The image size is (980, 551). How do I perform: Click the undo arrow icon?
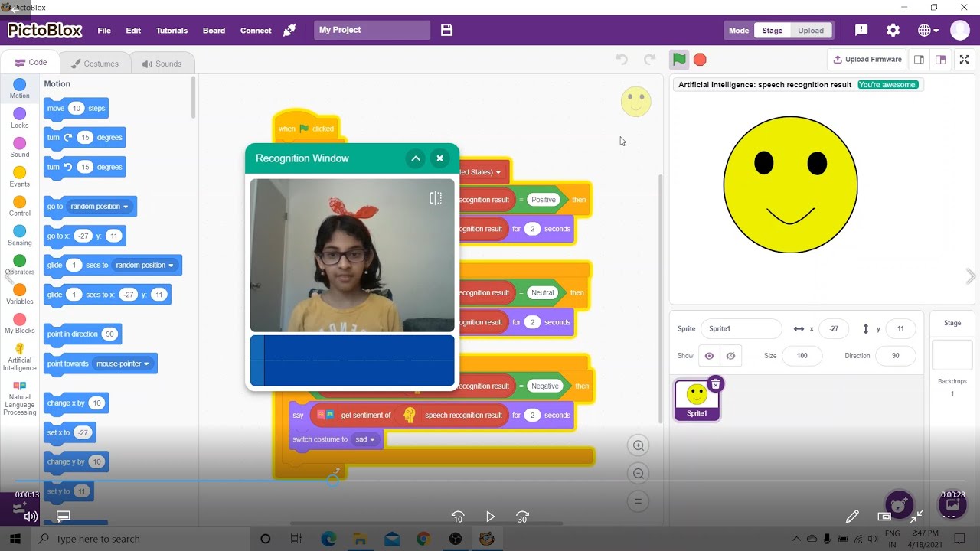622,59
